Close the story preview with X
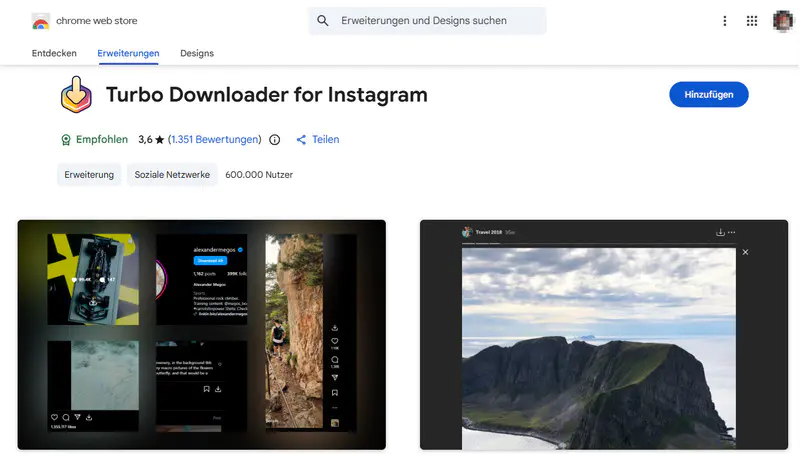 [x=745, y=252]
